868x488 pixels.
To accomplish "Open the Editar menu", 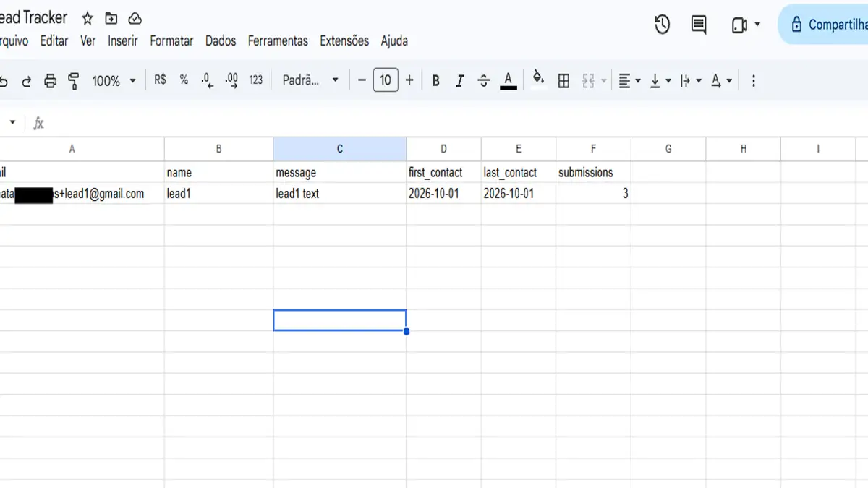I will point(54,41).
